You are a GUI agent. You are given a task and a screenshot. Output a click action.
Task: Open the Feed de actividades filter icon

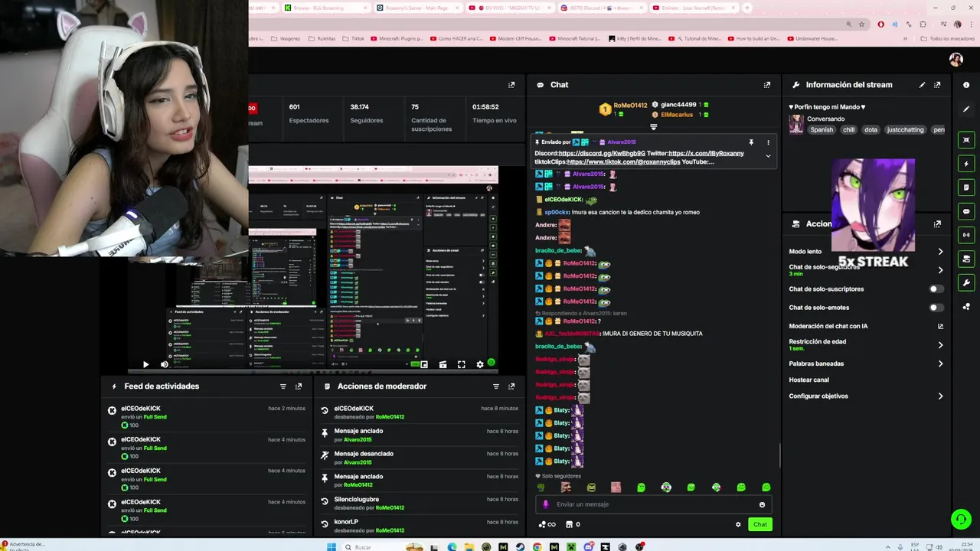coord(283,386)
